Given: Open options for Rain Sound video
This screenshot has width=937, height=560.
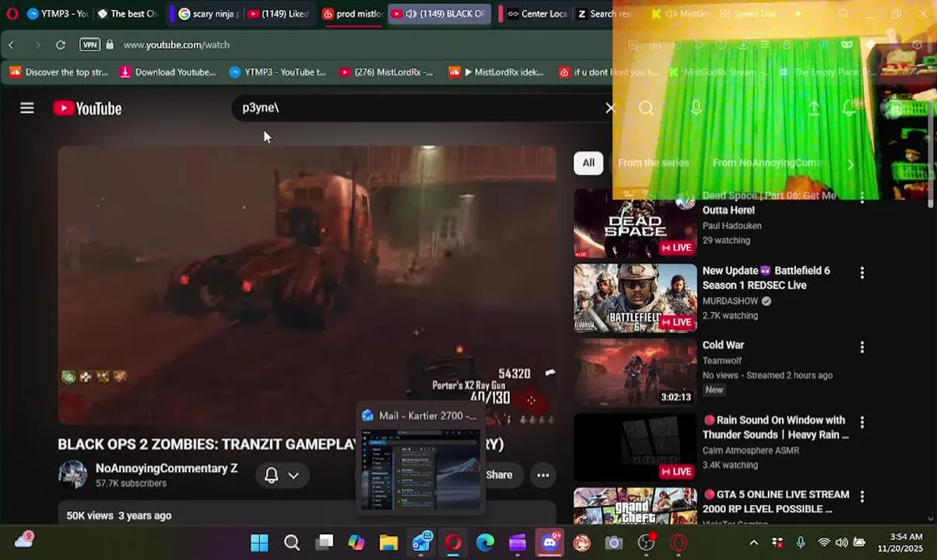Looking at the screenshot, I should [x=862, y=422].
